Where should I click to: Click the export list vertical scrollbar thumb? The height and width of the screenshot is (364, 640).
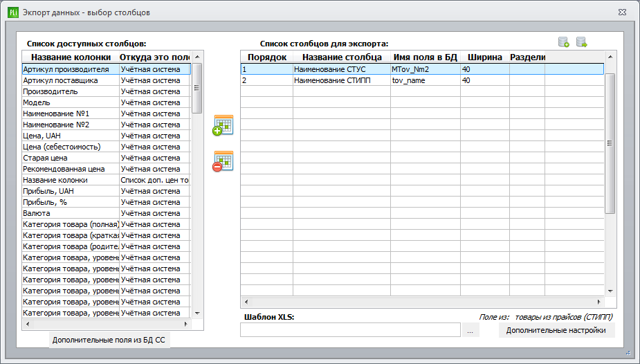(x=610, y=143)
